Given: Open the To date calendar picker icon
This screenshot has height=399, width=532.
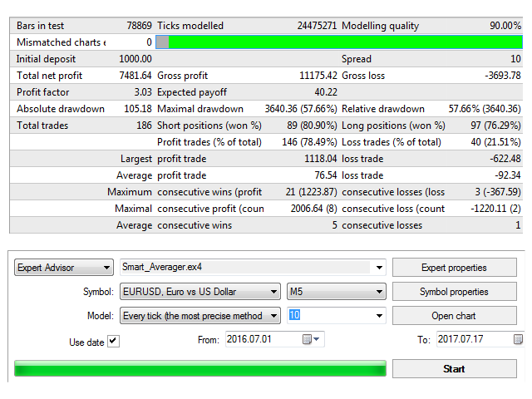Looking at the screenshot, I should (518, 339).
